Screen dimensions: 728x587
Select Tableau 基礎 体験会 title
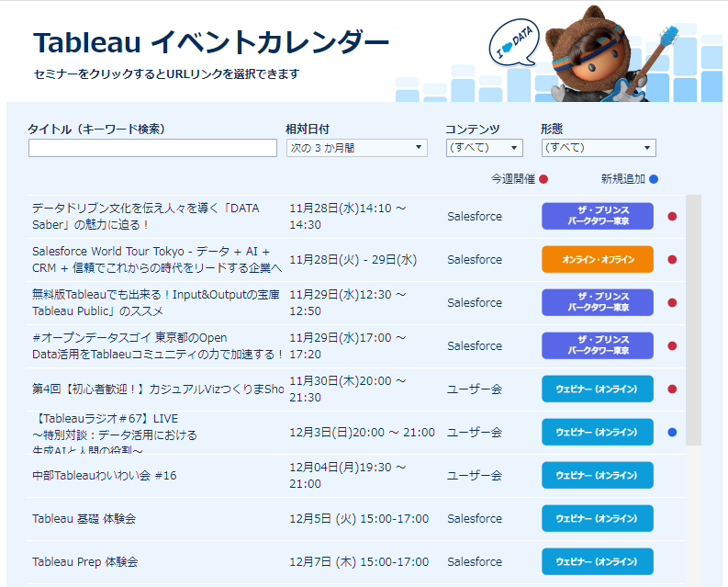click(x=84, y=519)
